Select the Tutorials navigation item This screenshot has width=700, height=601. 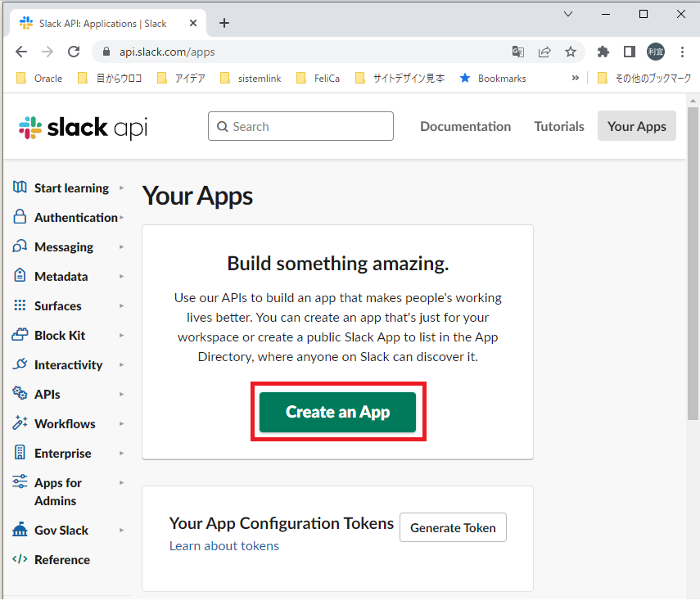558,126
